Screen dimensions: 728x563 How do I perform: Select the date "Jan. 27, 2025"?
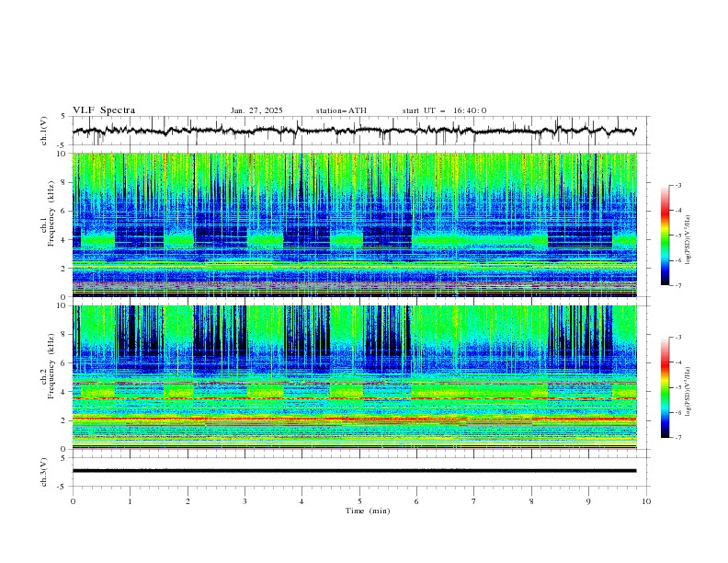[256, 110]
